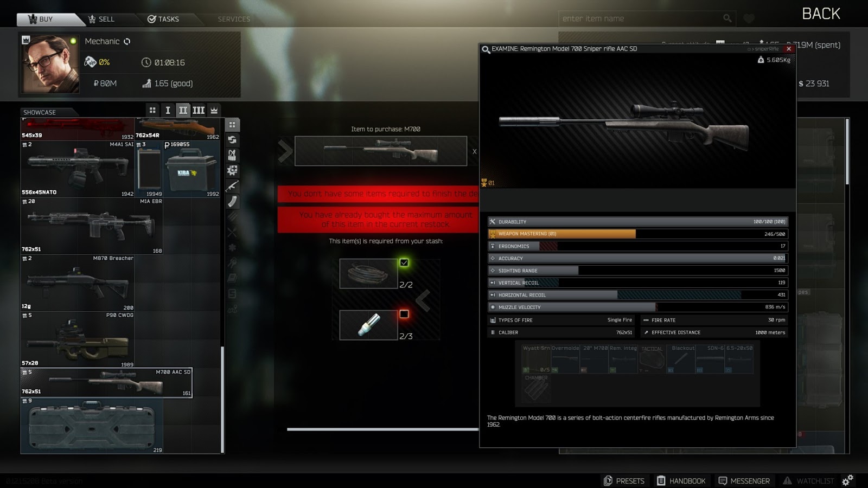Click the 20" M700 barrel mod slot
868x488 pixels.
coord(595,359)
